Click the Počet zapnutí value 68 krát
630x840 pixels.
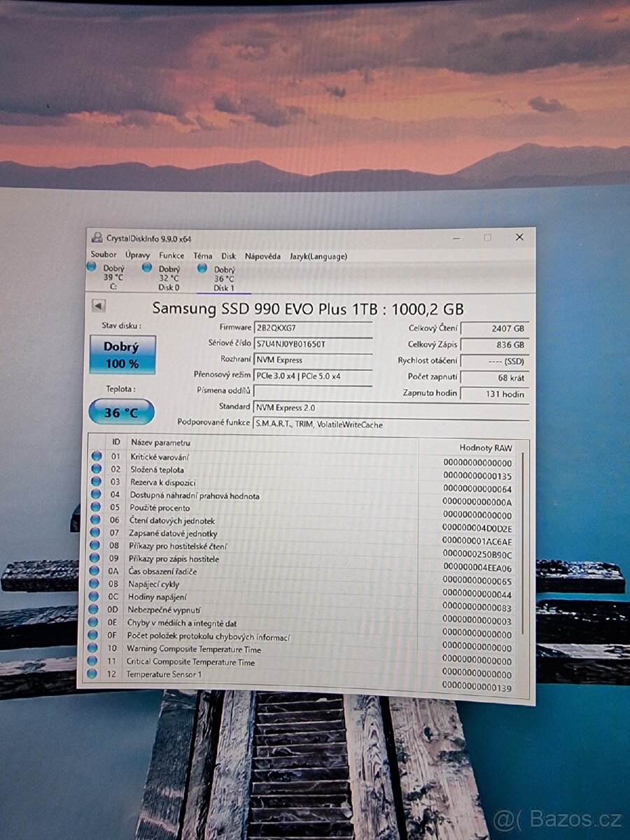495,377
